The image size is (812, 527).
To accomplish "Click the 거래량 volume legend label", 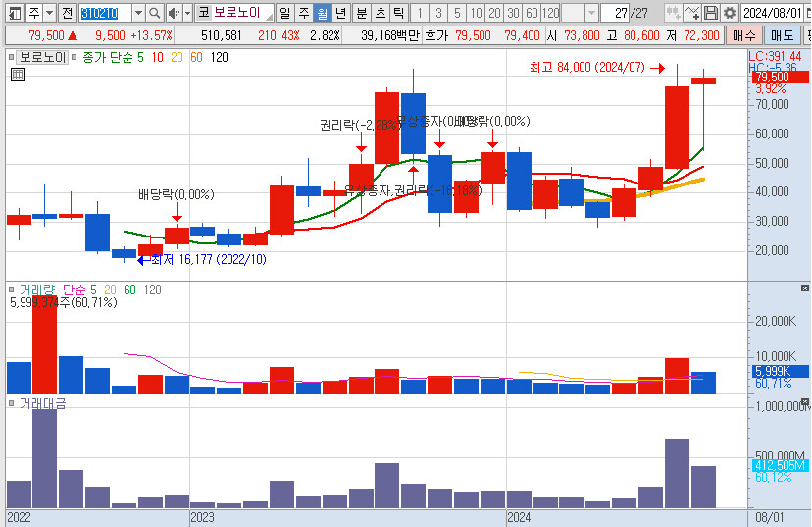I will pyautogui.click(x=36, y=290).
